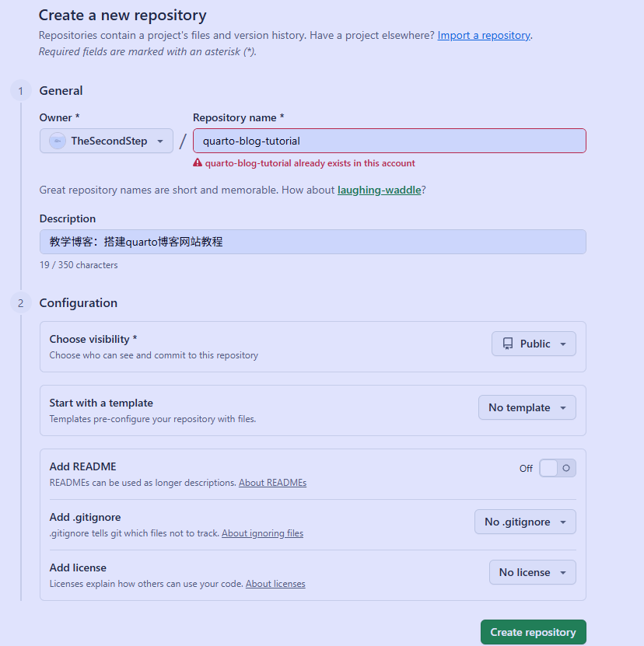Click the repo icon next to Public
Image resolution: width=644 pixels, height=646 pixels.
[x=508, y=344]
